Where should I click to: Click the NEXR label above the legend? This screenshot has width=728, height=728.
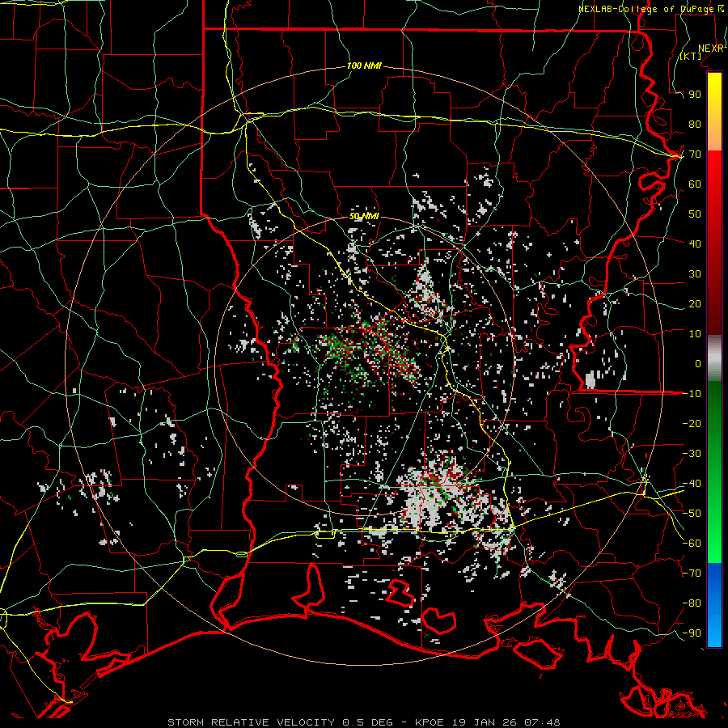pyautogui.click(x=710, y=49)
